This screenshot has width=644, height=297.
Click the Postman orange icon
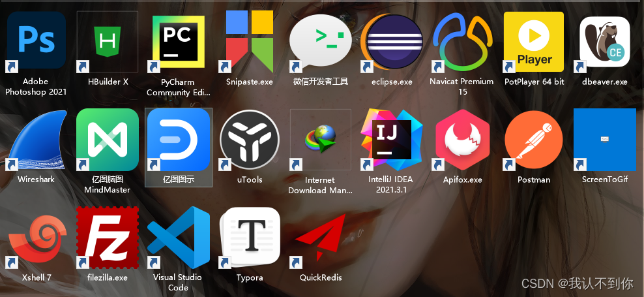coord(534,140)
